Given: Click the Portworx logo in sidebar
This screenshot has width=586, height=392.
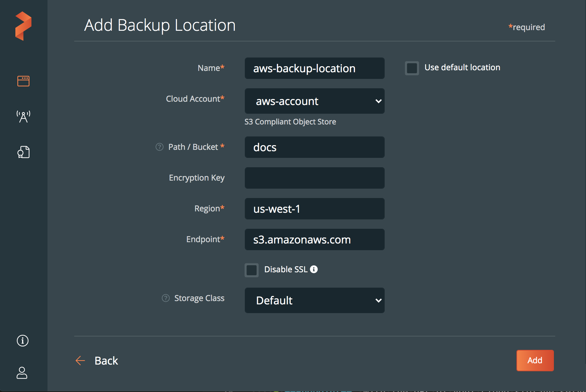Looking at the screenshot, I should [x=23, y=26].
